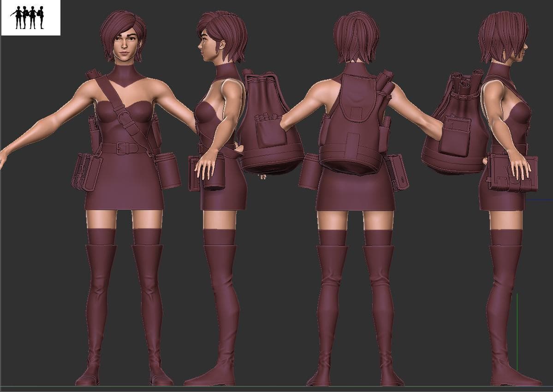Click the silhouette preview thumbnail
Screen dimensions: 553x392
tap(31, 18)
